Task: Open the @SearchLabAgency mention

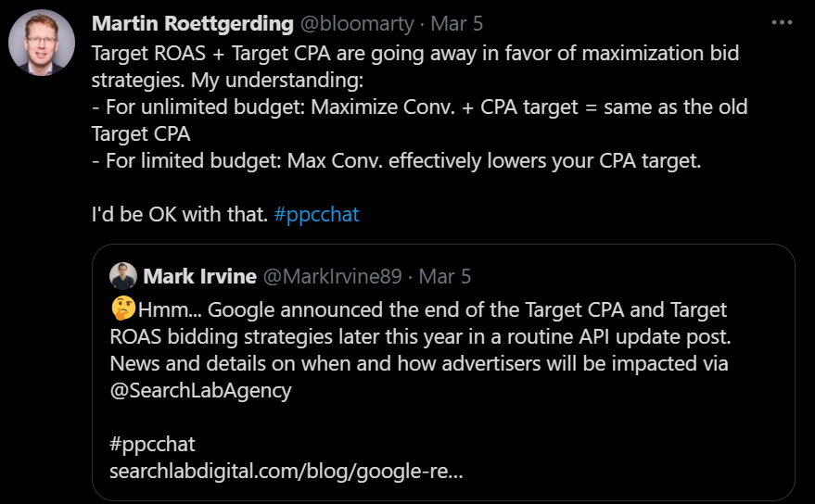Action: pyautogui.click(x=200, y=391)
